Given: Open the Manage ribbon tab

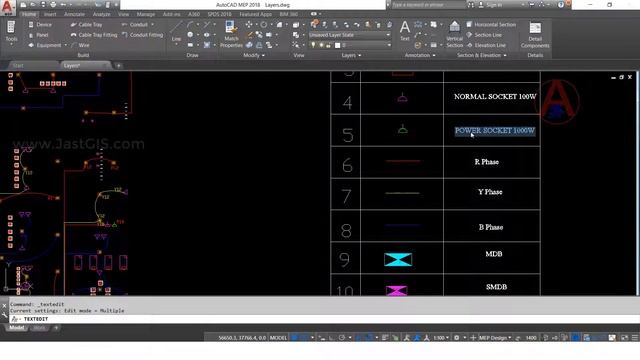Looking at the screenshot, I should click(x=146, y=14).
